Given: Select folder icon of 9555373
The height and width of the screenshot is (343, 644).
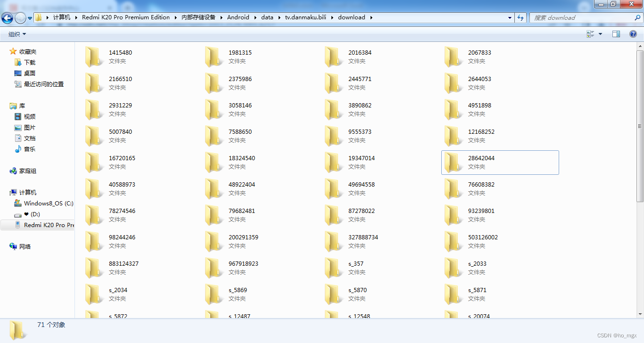Looking at the screenshot, I should pos(334,136).
